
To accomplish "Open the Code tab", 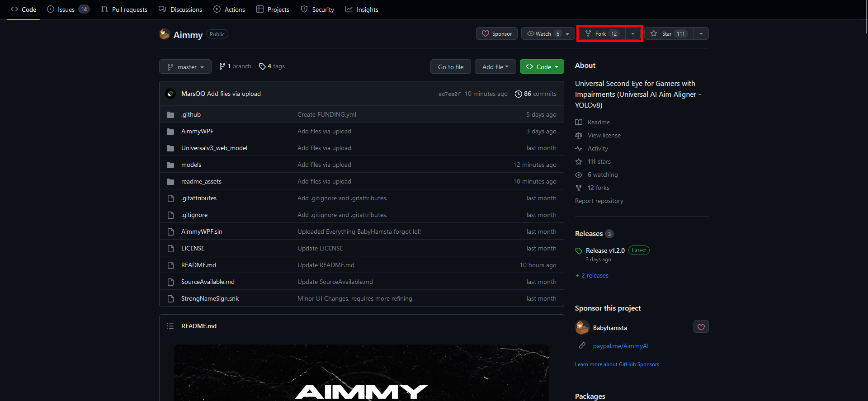I will [x=24, y=9].
